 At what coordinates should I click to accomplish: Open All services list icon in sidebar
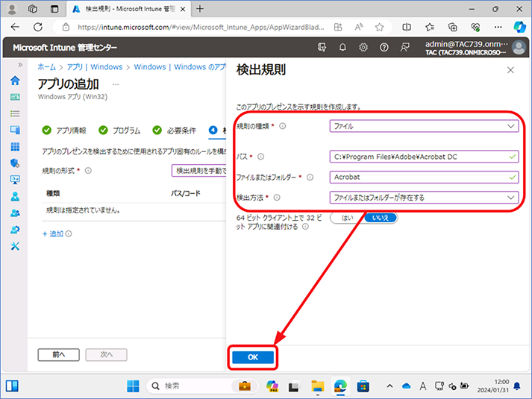tap(15, 113)
